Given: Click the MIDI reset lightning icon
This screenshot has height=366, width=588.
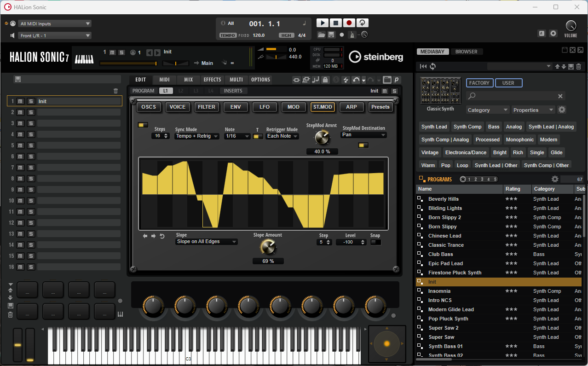Looking at the screenshot, I should pos(346,80).
